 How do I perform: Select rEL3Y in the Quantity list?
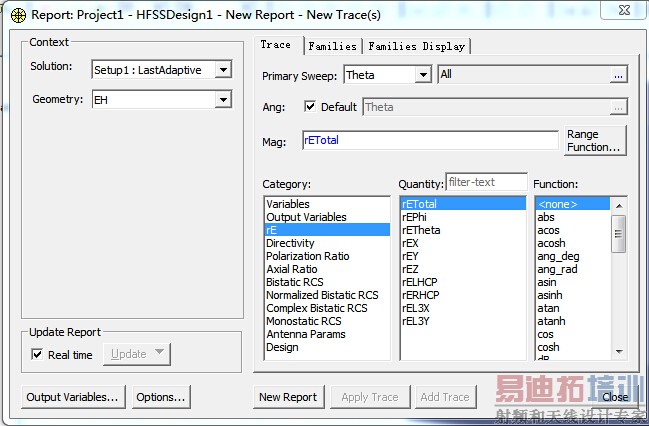(463, 321)
